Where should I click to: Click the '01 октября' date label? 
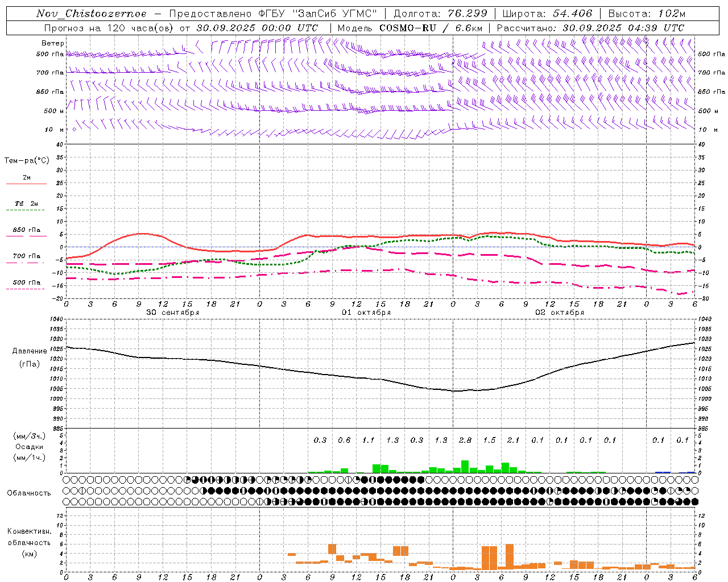(366, 313)
